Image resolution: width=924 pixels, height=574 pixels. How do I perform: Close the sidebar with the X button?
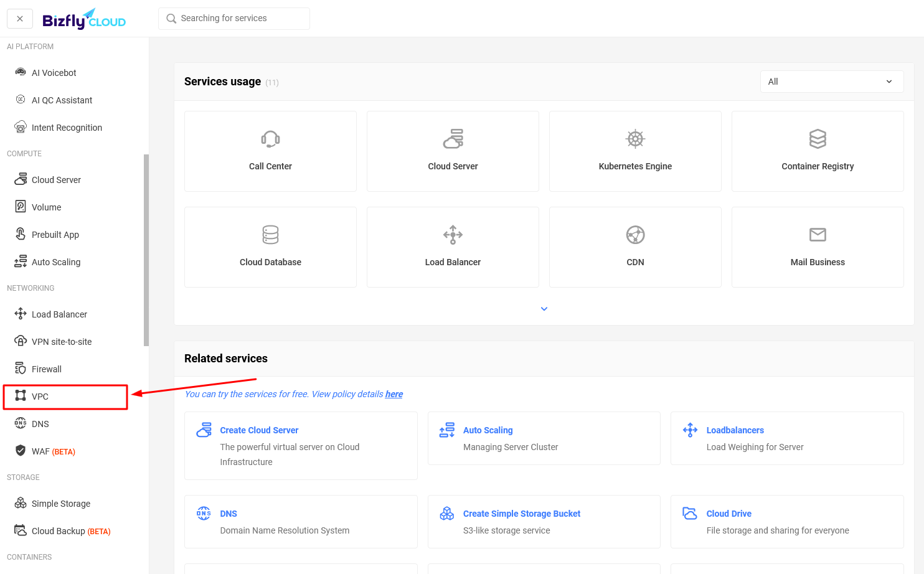(20, 19)
